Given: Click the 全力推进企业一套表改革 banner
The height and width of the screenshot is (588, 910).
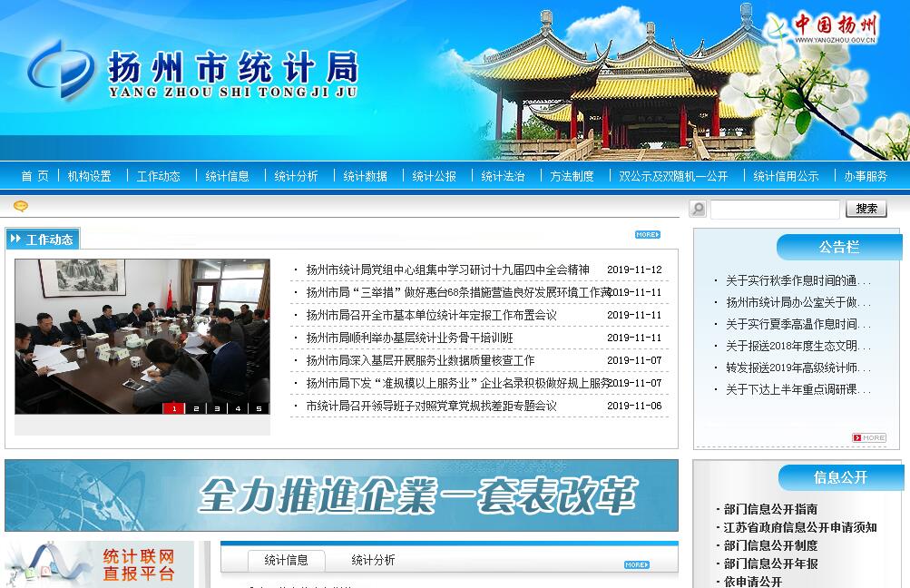Looking at the screenshot, I should coord(341,495).
